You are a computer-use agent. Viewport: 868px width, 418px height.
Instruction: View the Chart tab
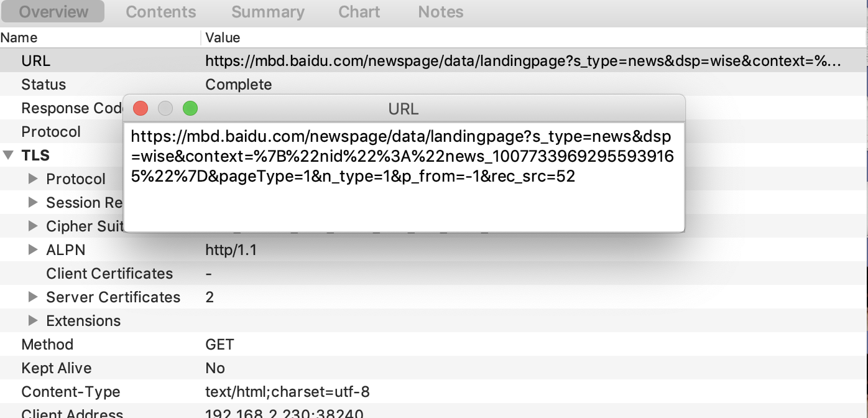point(359,11)
